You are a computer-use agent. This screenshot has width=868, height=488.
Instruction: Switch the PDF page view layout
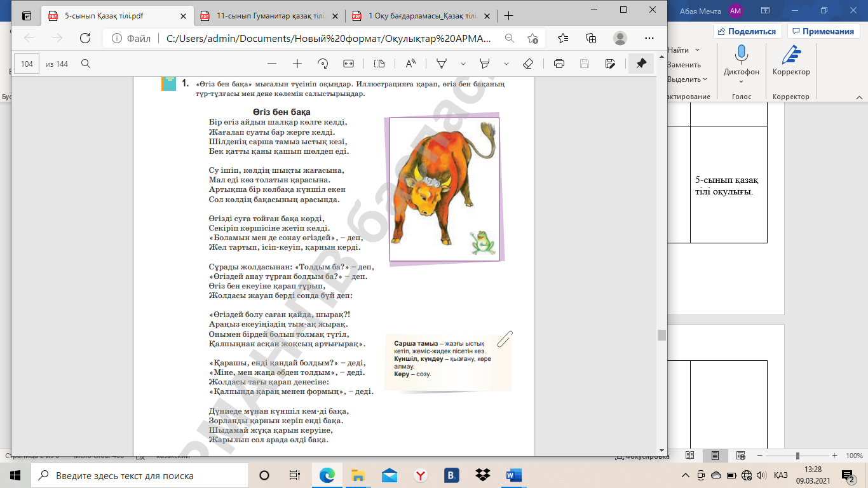379,64
